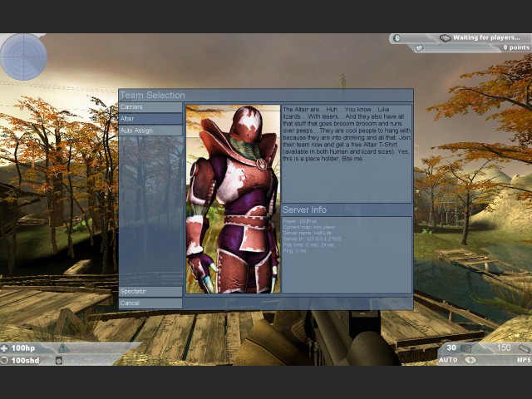Click the '0 points' score text
This screenshot has height=399, width=532.
515,48
